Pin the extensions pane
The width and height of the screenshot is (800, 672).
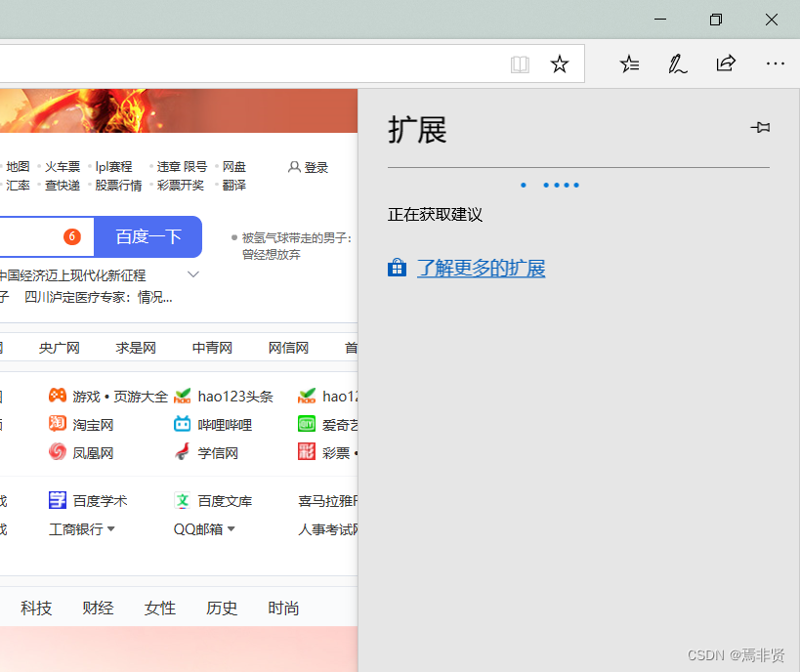(x=760, y=127)
